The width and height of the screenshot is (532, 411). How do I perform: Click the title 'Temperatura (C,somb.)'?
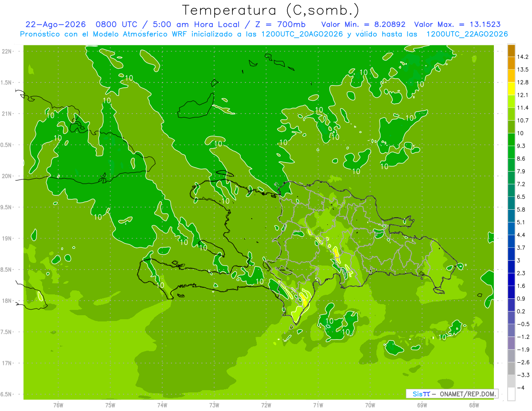pyautogui.click(x=270, y=10)
